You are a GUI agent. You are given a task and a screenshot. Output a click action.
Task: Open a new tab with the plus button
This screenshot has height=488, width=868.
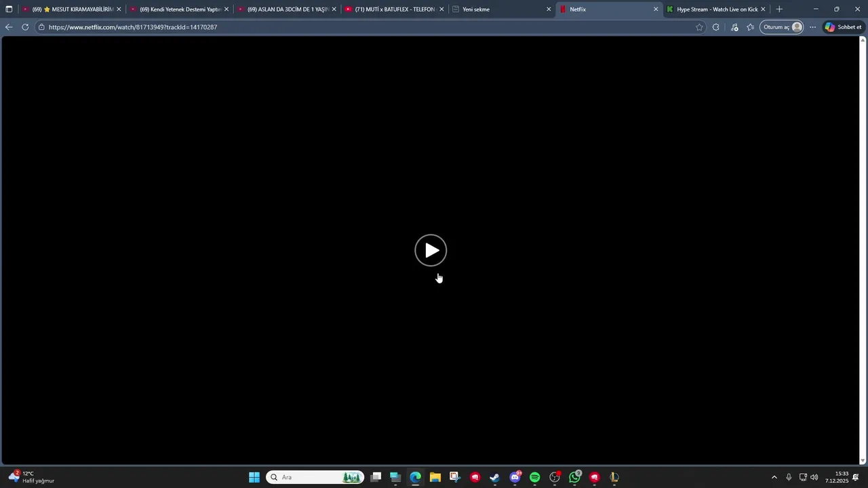tap(779, 9)
